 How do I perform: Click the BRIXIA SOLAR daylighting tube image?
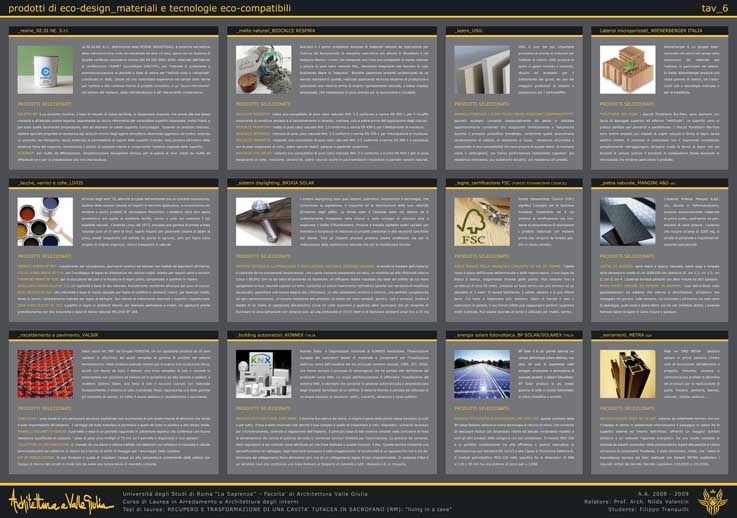[264, 221]
